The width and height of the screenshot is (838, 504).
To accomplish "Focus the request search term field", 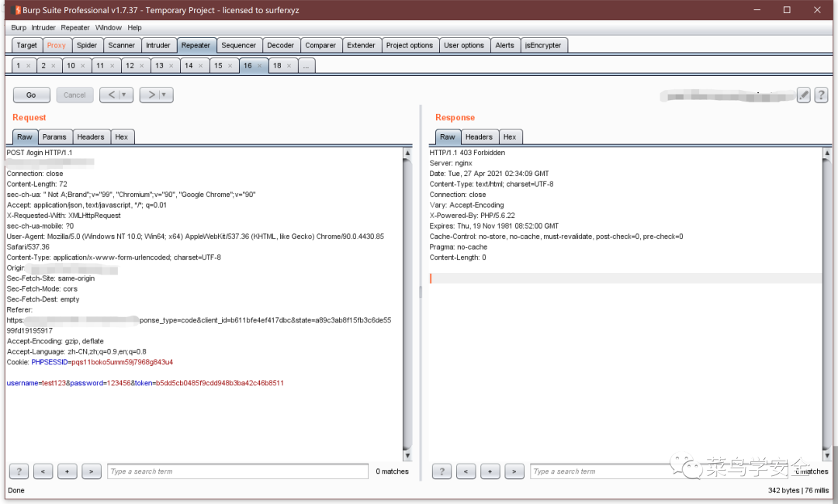I will pyautogui.click(x=238, y=471).
